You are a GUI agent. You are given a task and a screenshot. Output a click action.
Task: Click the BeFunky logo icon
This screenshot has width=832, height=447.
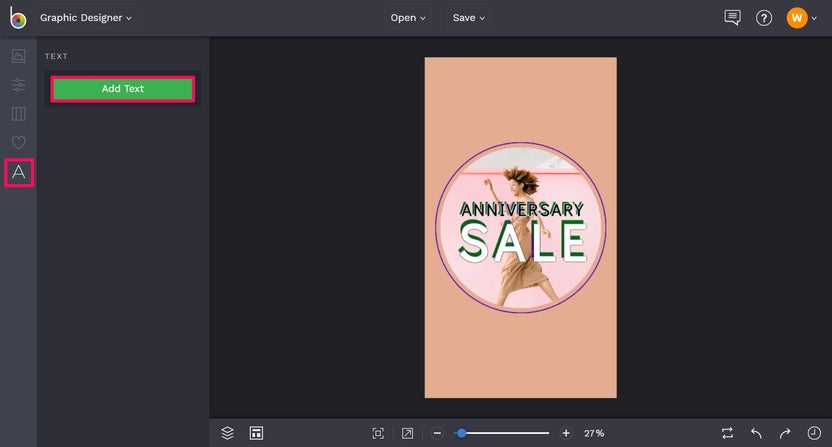click(x=18, y=18)
